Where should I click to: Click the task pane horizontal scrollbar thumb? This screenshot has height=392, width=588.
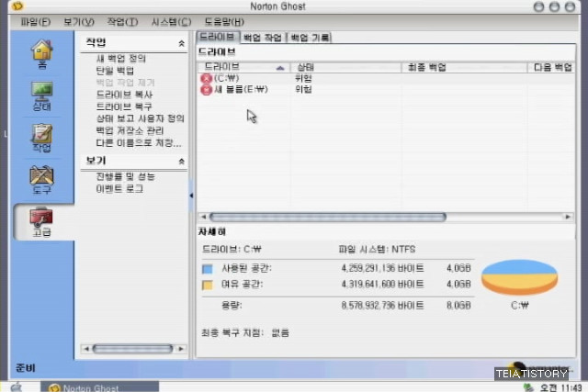132,349
